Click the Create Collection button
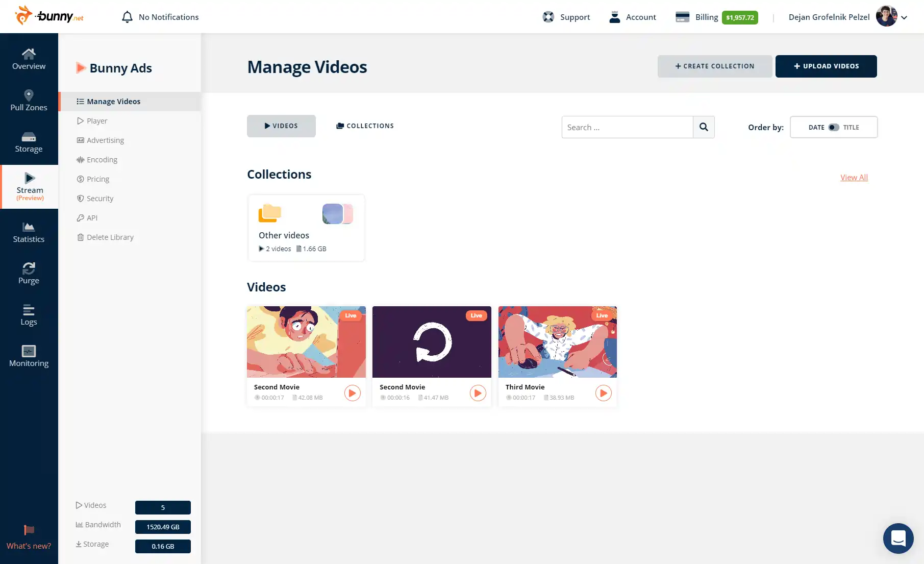Viewport: 924px width, 564px height. click(x=714, y=66)
